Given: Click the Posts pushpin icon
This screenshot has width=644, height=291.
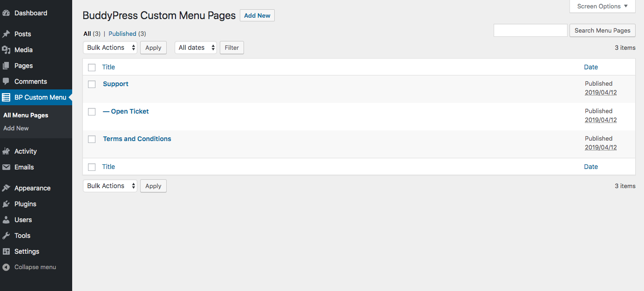Looking at the screenshot, I should click(6, 34).
